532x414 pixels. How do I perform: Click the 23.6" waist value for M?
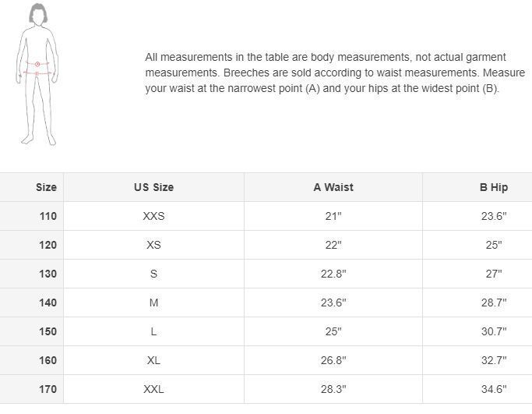click(x=333, y=303)
